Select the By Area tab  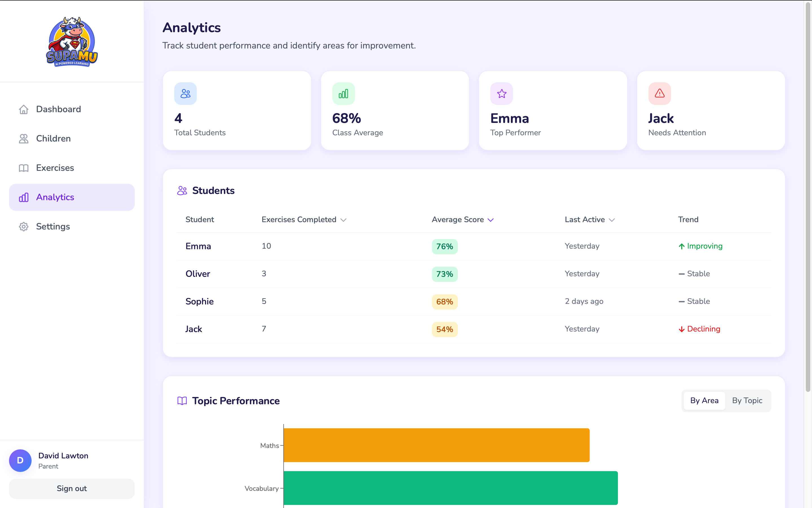click(705, 401)
